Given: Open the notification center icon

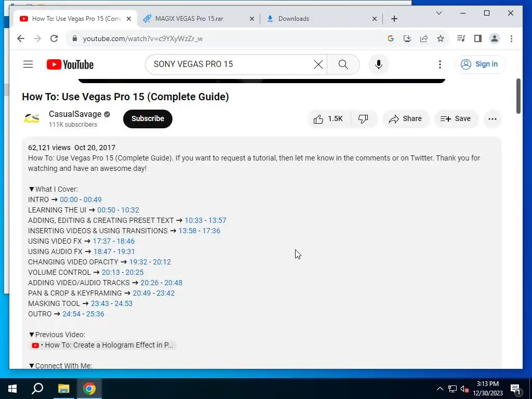Looking at the screenshot, I should tap(515, 389).
